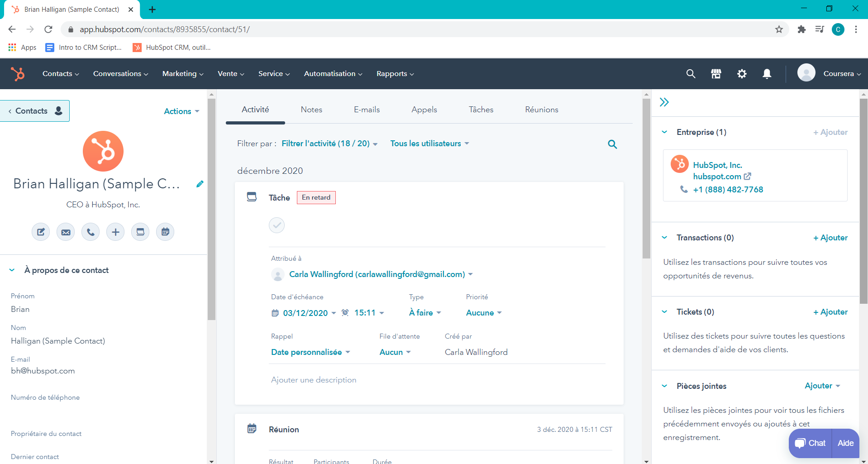Image resolution: width=868 pixels, height=464 pixels.
Task: Open the Date personnalisée reminder dropdown
Action: coord(310,352)
